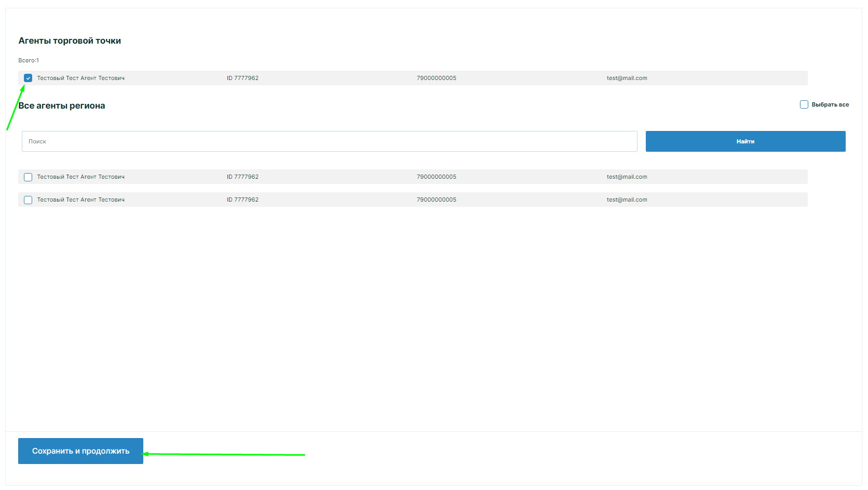Check second agent in Все агенты региона list
This screenshot has height=490, width=868.
[x=28, y=200]
